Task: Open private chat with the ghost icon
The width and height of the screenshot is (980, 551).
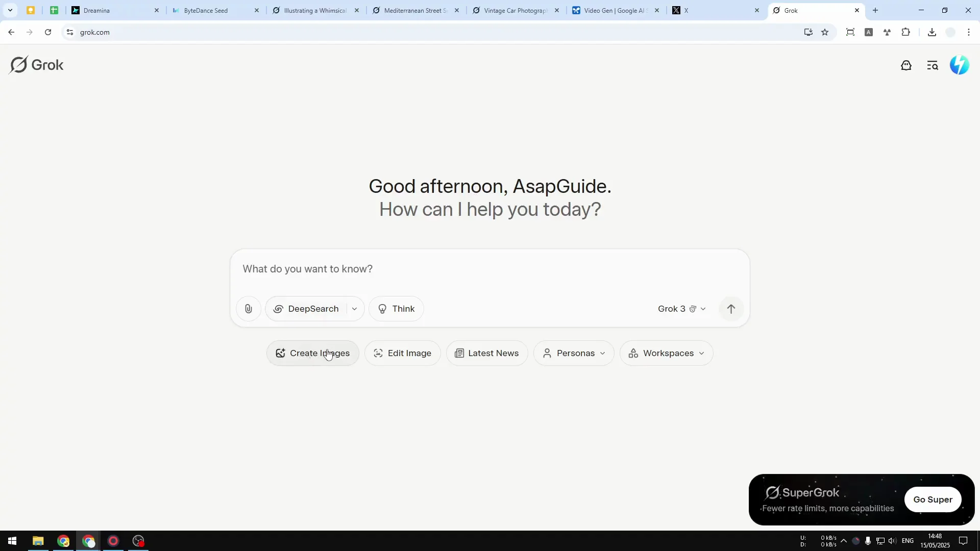Action: click(906, 65)
